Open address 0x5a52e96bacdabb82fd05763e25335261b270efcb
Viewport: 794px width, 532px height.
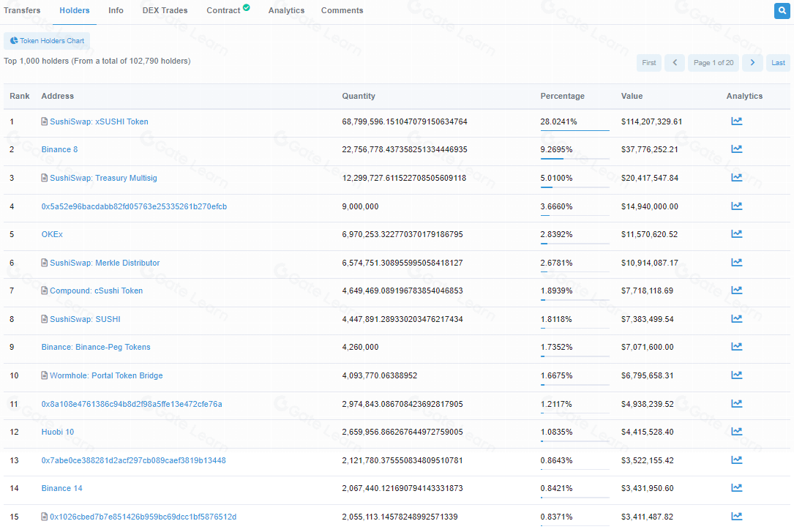click(134, 206)
